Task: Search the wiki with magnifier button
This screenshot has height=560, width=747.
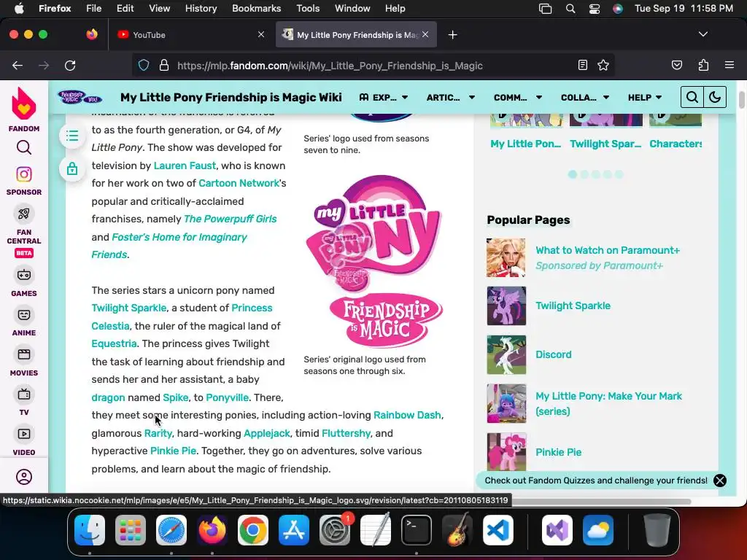Action: point(692,97)
